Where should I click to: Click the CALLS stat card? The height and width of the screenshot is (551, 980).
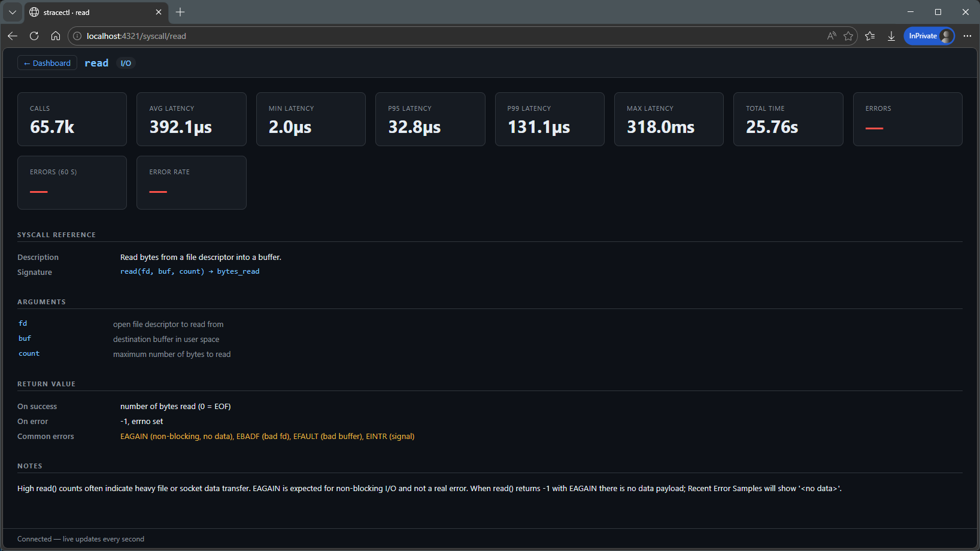[x=72, y=119]
